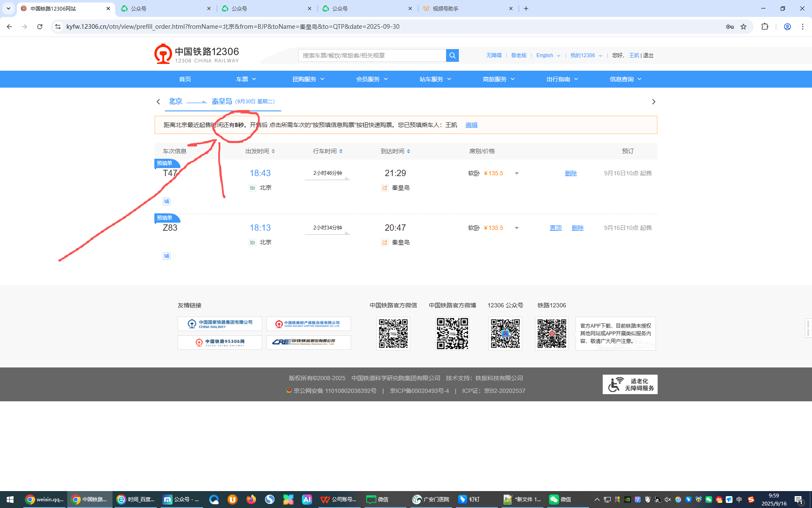Click the 12306 search magnifier button
Screen dimensions: 812x508
[x=452, y=55]
